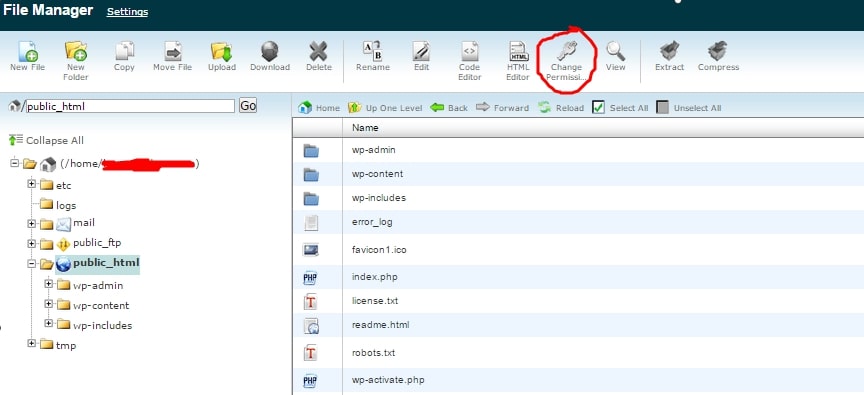The height and width of the screenshot is (395, 864).
Task: Click the wp-activate.php PHP icon
Action: pyautogui.click(x=310, y=381)
